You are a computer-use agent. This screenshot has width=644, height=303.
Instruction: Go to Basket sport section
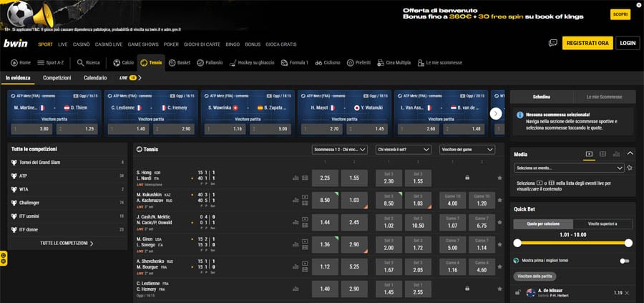point(180,62)
